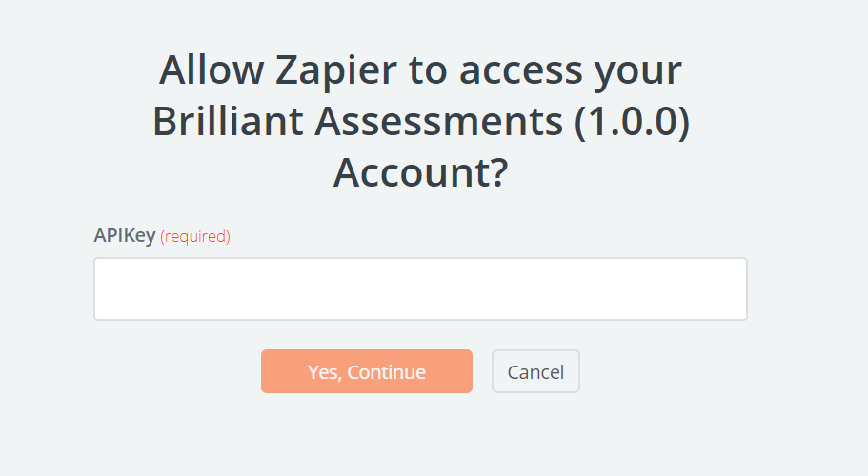Dismiss the authorization prompt via Cancel
Image resolution: width=868 pixels, height=476 pixels.
click(x=535, y=371)
